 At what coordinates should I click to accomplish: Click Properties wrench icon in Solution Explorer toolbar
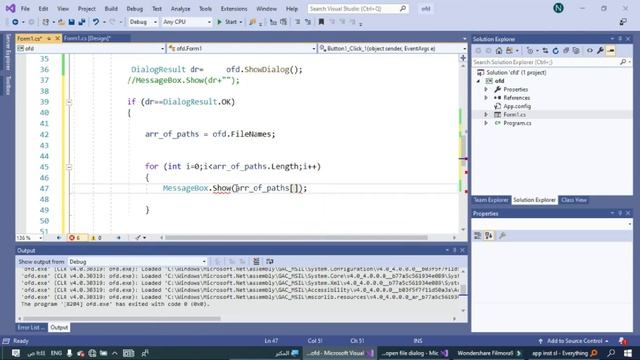click(x=600, y=51)
